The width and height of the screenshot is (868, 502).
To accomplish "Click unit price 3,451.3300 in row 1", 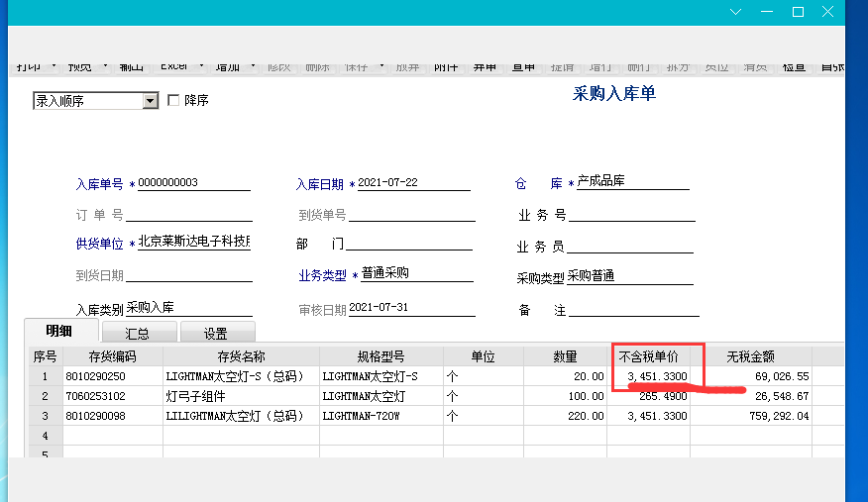I will (x=649, y=376).
